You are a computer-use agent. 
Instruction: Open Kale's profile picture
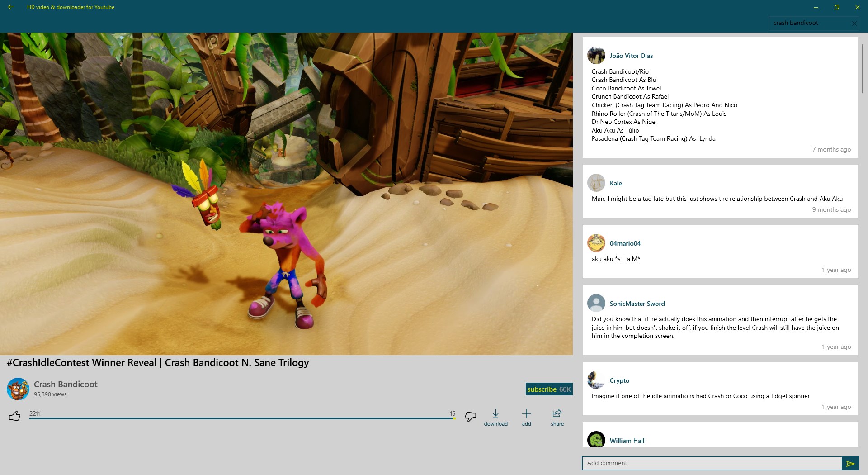coord(596,183)
